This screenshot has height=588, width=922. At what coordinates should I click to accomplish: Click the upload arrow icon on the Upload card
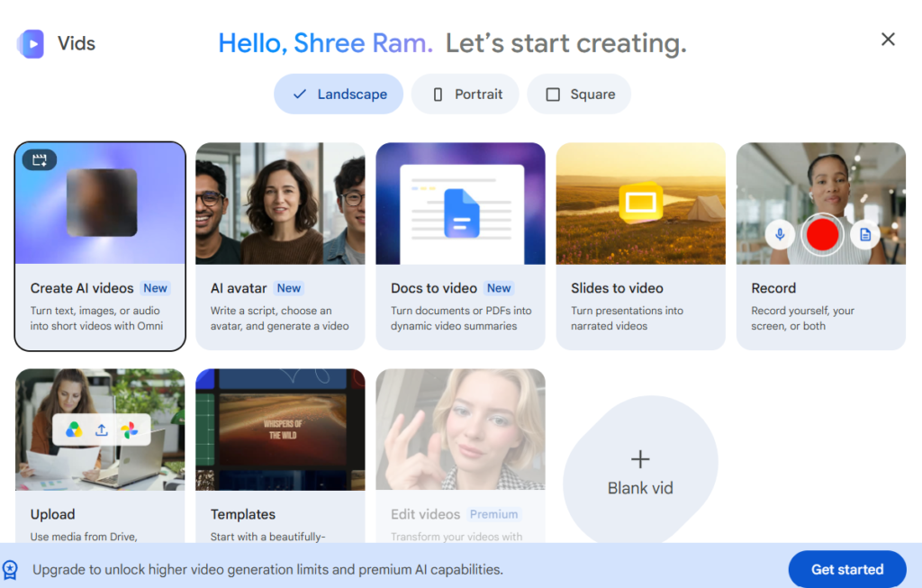(x=102, y=430)
